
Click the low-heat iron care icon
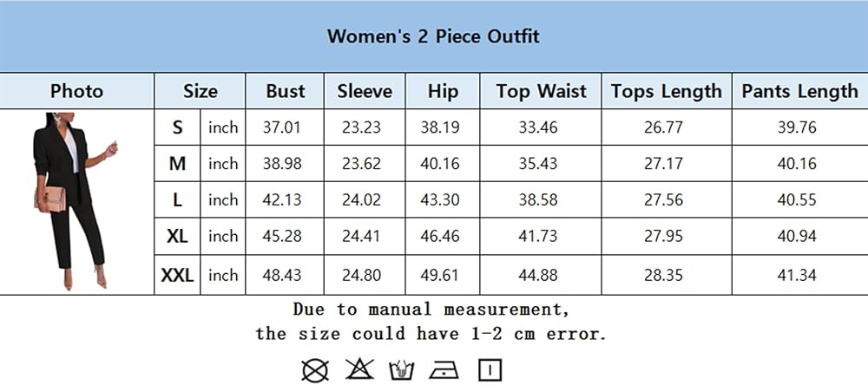(446, 370)
